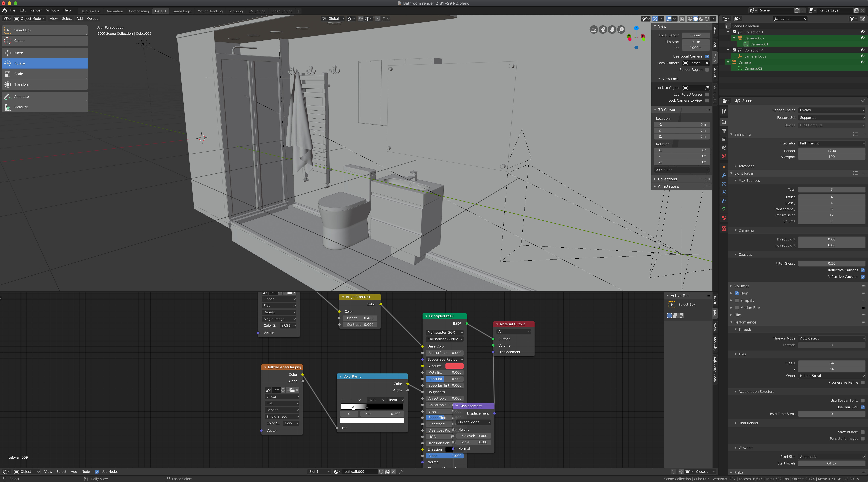Open the Object Mode dropdown

click(30, 19)
